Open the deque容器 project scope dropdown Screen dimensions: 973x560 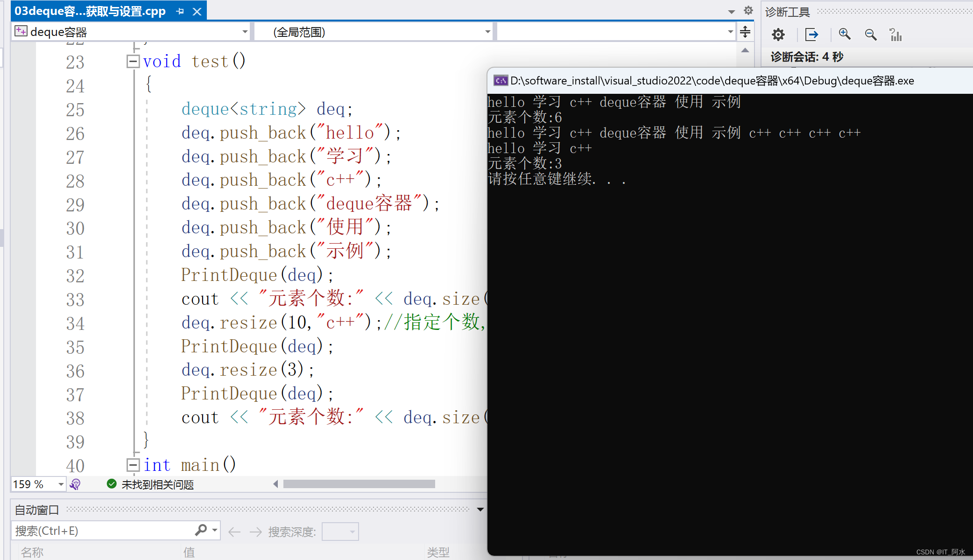(245, 32)
